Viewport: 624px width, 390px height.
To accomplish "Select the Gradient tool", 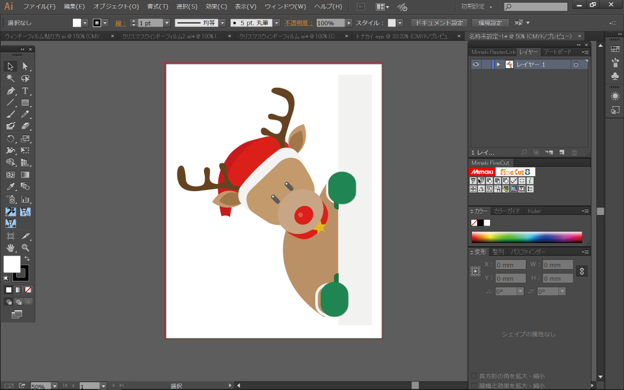I will click(x=25, y=175).
